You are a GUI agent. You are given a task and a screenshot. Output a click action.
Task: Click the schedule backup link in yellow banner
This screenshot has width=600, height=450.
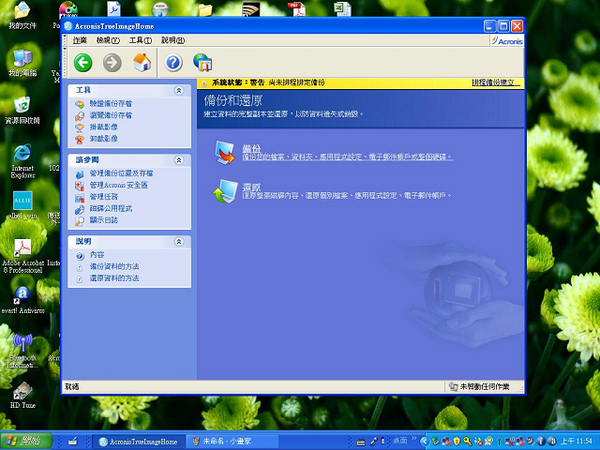[496, 82]
